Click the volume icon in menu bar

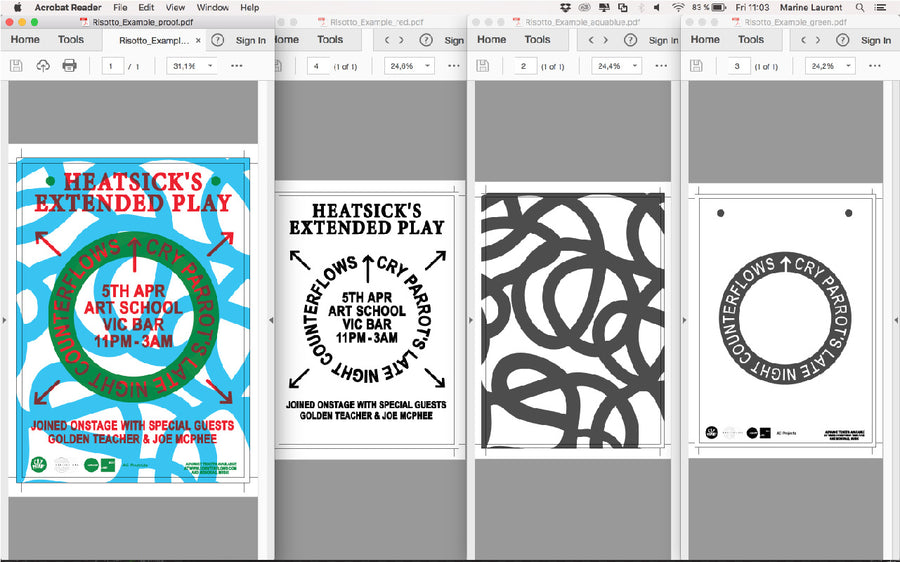[x=657, y=7]
